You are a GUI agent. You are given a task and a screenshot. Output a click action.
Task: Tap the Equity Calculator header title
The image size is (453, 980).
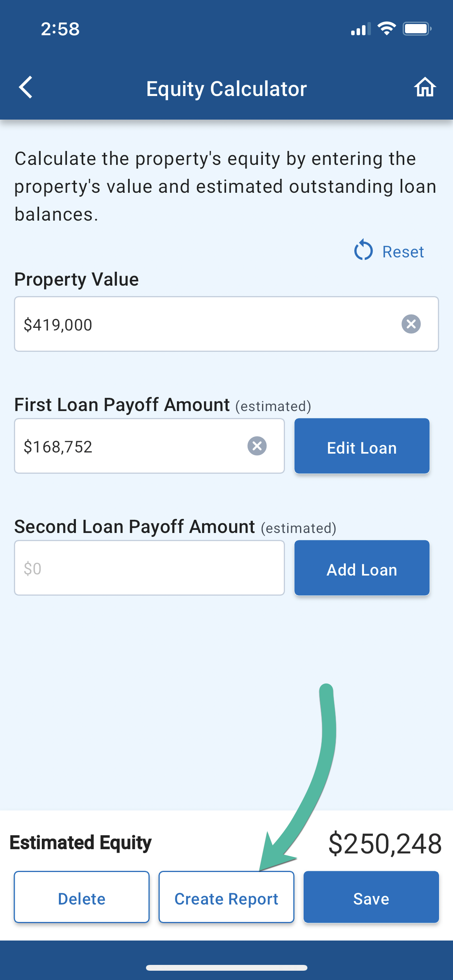click(x=226, y=89)
